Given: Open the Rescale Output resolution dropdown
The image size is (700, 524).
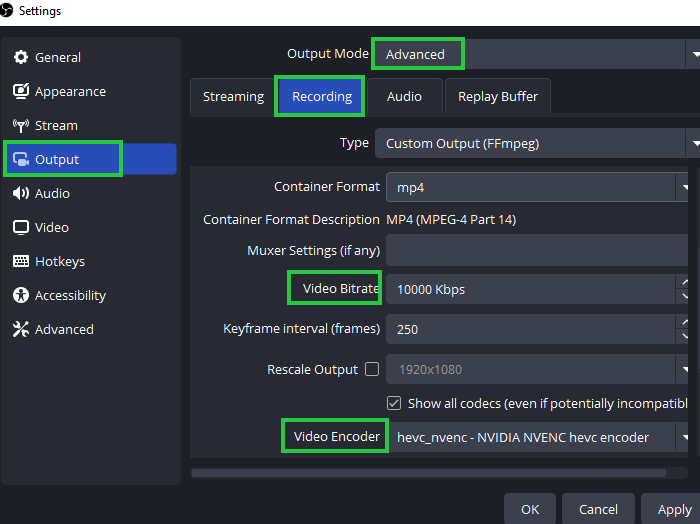Looking at the screenshot, I should coord(537,369).
